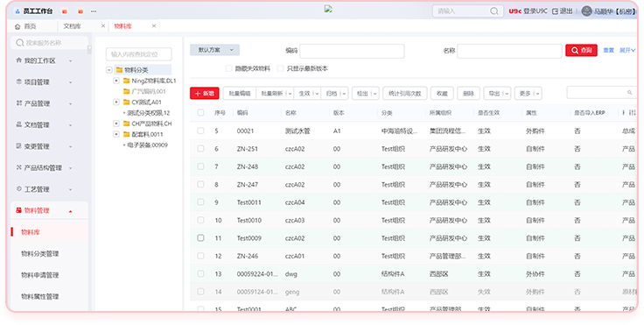The width and height of the screenshot is (644, 325).
Task: Click the home icon in 首页 tab
Action: click(x=17, y=26)
